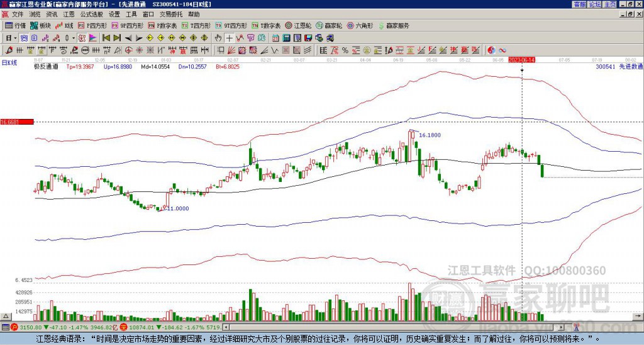The width and height of the screenshot is (644, 345).
Task: Open the 工具 menu
Action: (x=131, y=14)
